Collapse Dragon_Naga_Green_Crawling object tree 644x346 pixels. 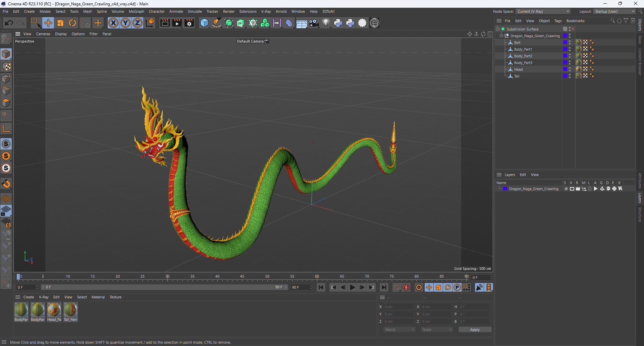coord(501,36)
